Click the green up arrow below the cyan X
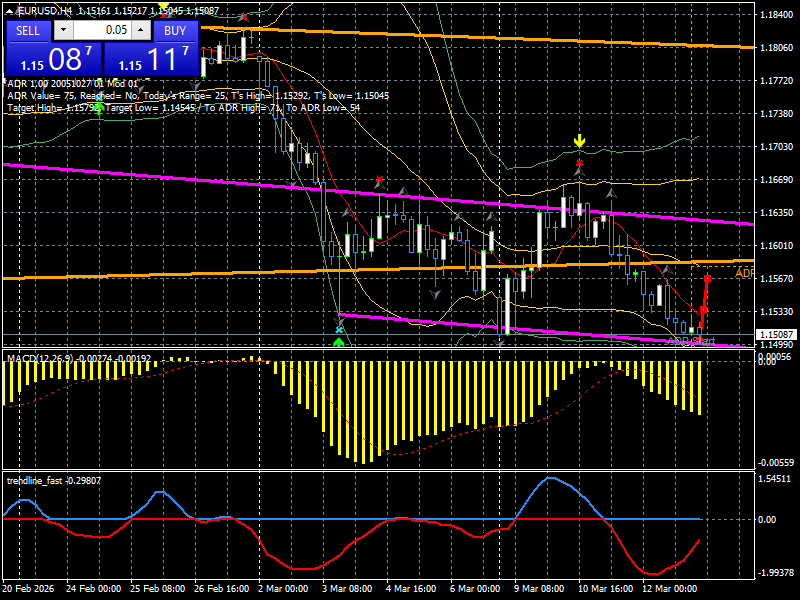Viewport: 800px width, 600px height. pyautogui.click(x=339, y=341)
